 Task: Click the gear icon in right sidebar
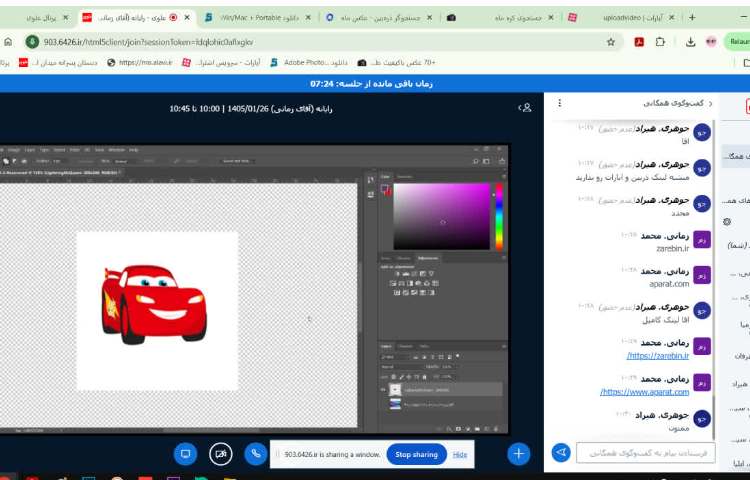[x=727, y=222]
